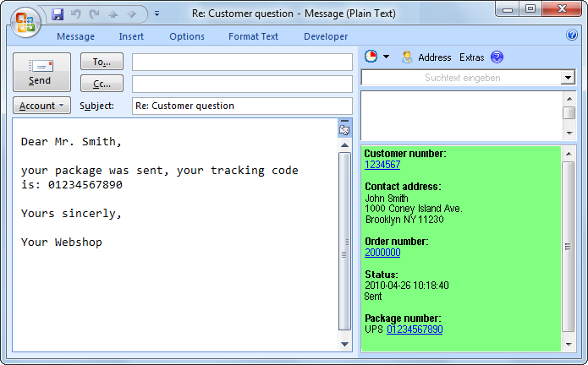The height and width of the screenshot is (365, 588).
Task: Send the email message
Action: (x=41, y=72)
